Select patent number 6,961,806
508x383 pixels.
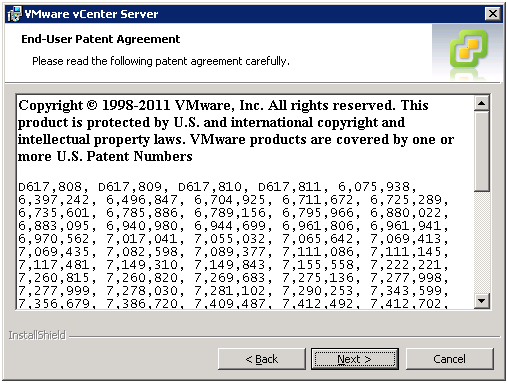(318, 226)
